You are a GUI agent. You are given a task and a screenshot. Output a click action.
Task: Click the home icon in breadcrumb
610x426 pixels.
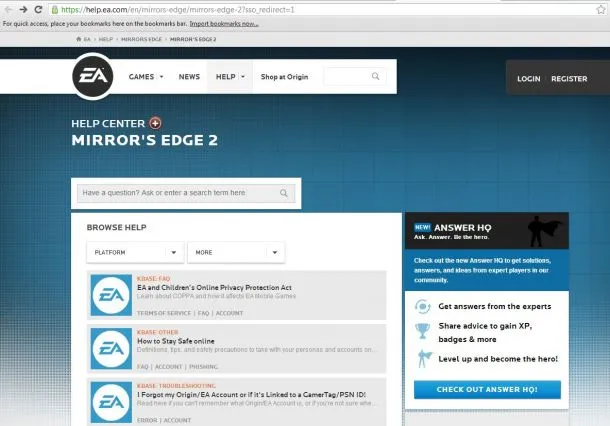tap(79, 39)
